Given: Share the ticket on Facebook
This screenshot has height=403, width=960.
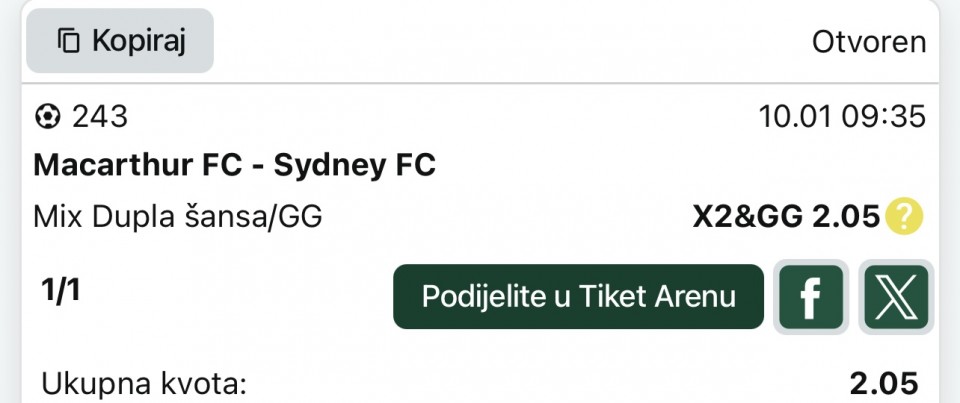Looking at the screenshot, I should tap(811, 297).
